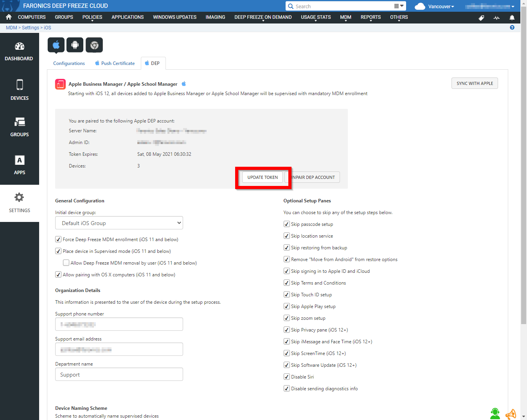Toggle Skip Apple Play setup checkbox
The width and height of the screenshot is (527, 420).
click(287, 306)
